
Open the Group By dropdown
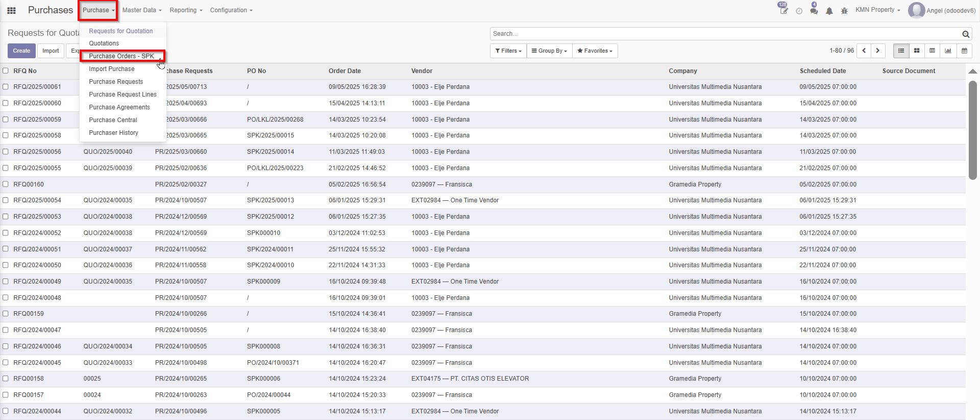point(549,51)
